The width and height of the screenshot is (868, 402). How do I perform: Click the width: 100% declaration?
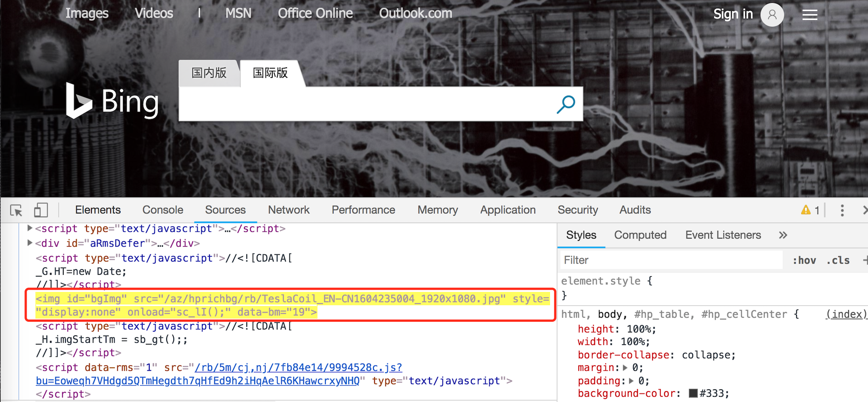point(614,342)
